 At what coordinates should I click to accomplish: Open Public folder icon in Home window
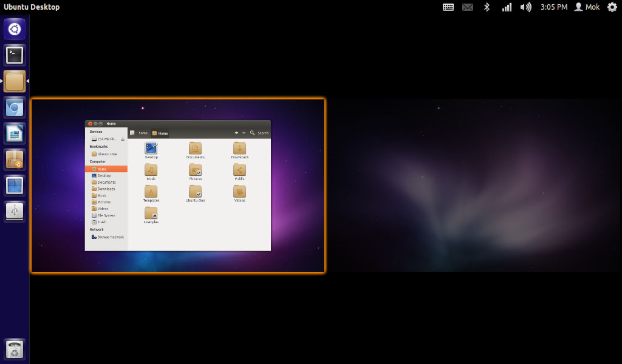click(x=239, y=172)
